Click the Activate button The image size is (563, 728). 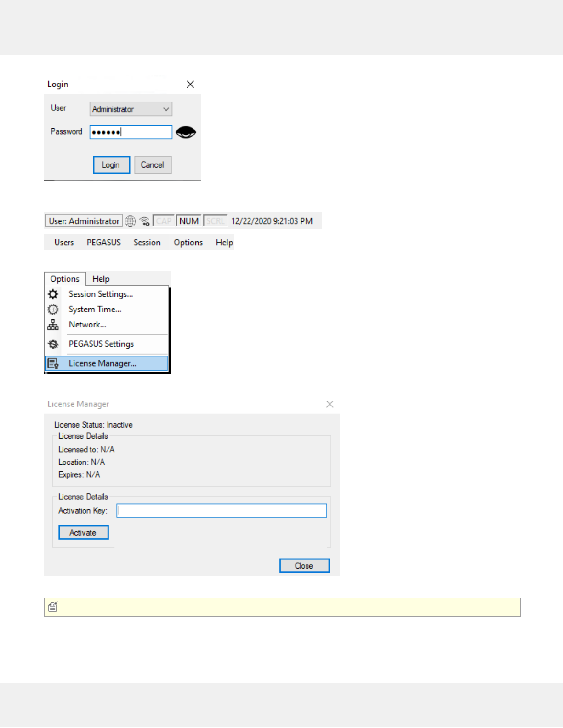84,532
